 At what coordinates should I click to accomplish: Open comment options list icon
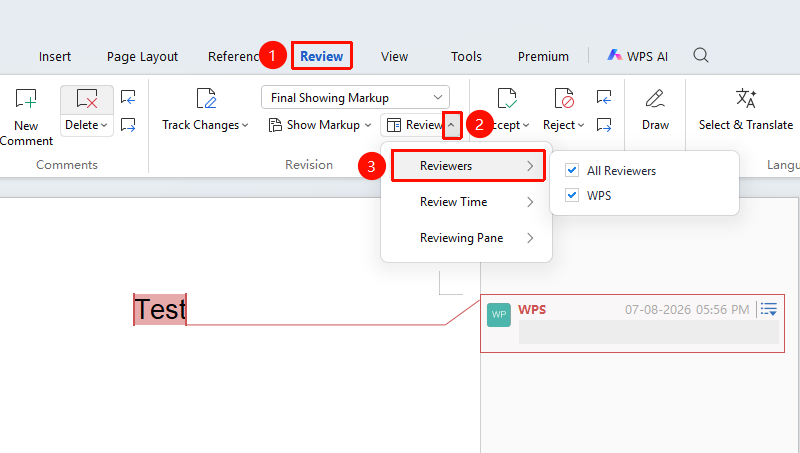[x=768, y=309]
